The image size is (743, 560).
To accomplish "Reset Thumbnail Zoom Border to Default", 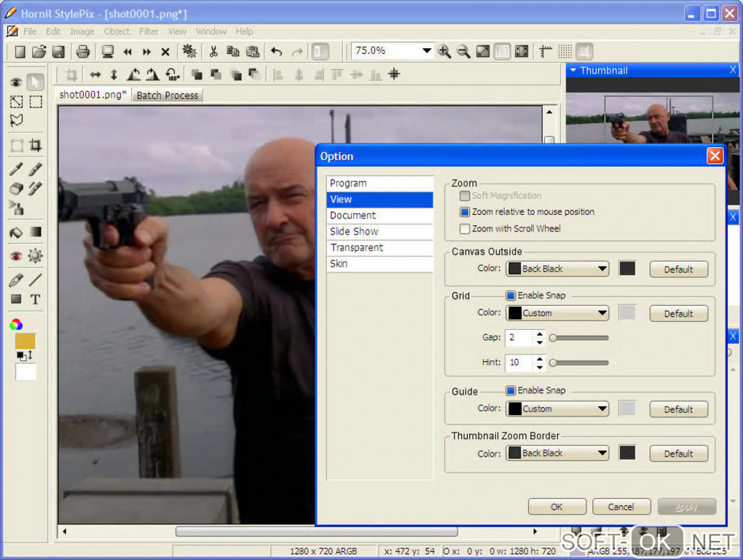I will (679, 454).
